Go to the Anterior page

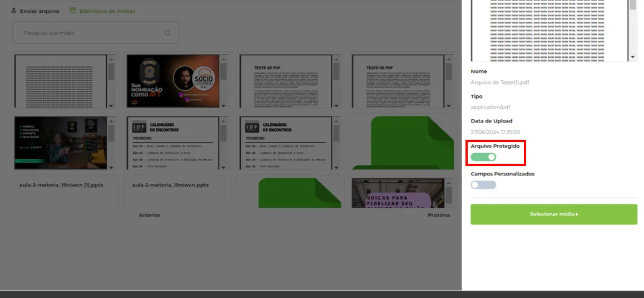coord(150,215)
